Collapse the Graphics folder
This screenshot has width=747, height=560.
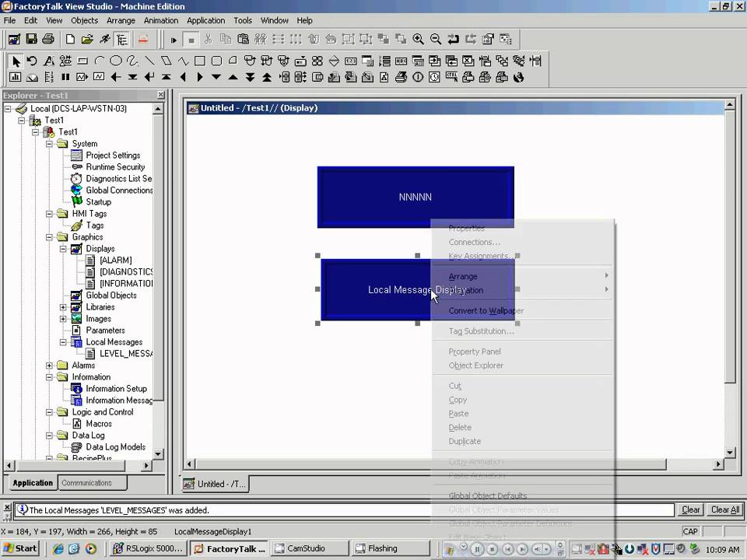click(50, 237)
